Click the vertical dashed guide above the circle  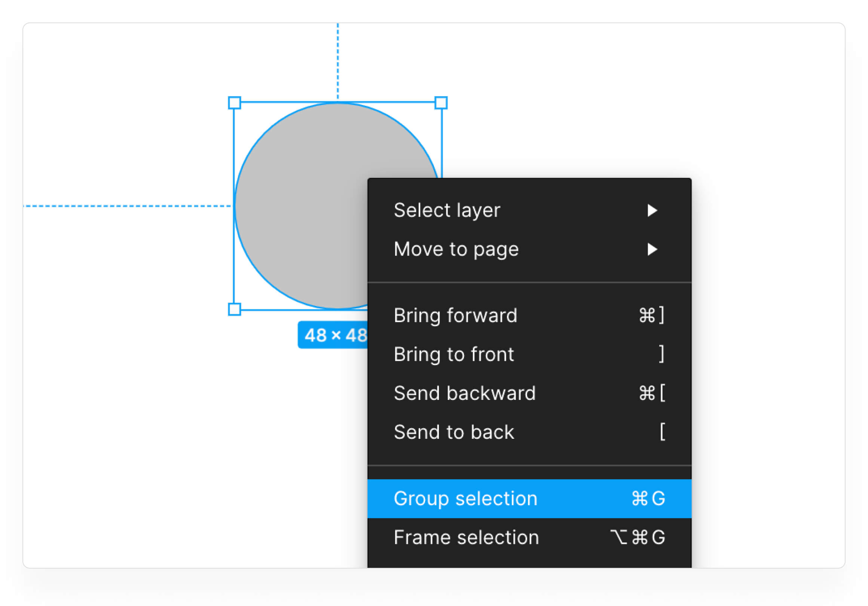(x=338, y=61)
